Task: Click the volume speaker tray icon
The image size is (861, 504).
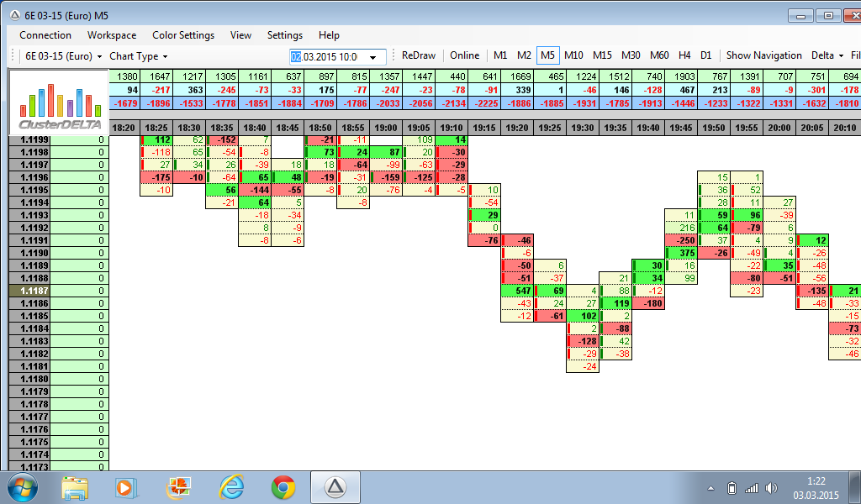Action: click(772, 488)
